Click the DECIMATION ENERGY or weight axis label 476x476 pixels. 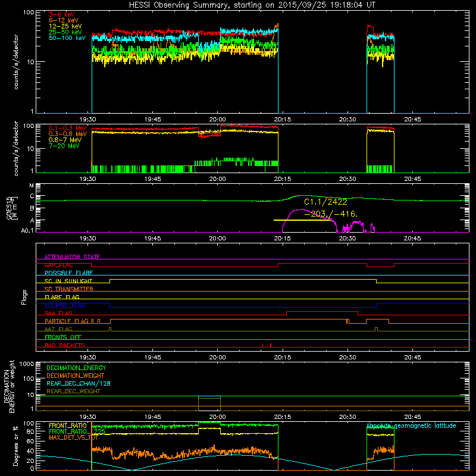coord(9,386)
